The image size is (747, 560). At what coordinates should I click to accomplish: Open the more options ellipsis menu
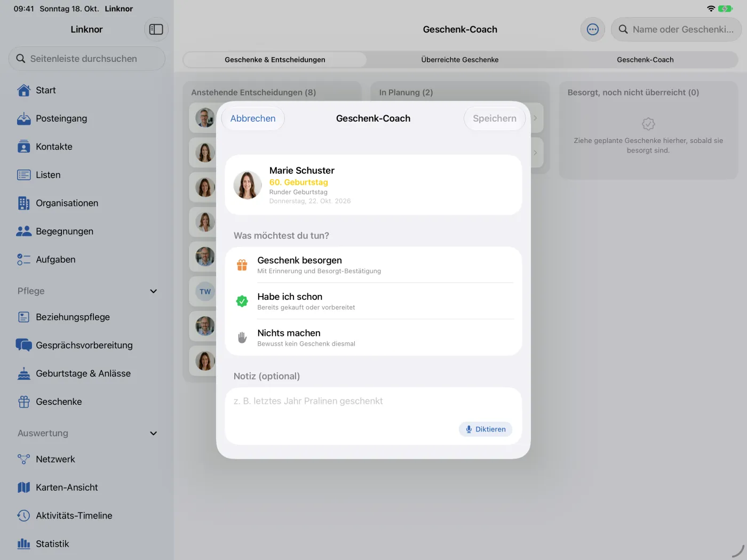[592, 29]
